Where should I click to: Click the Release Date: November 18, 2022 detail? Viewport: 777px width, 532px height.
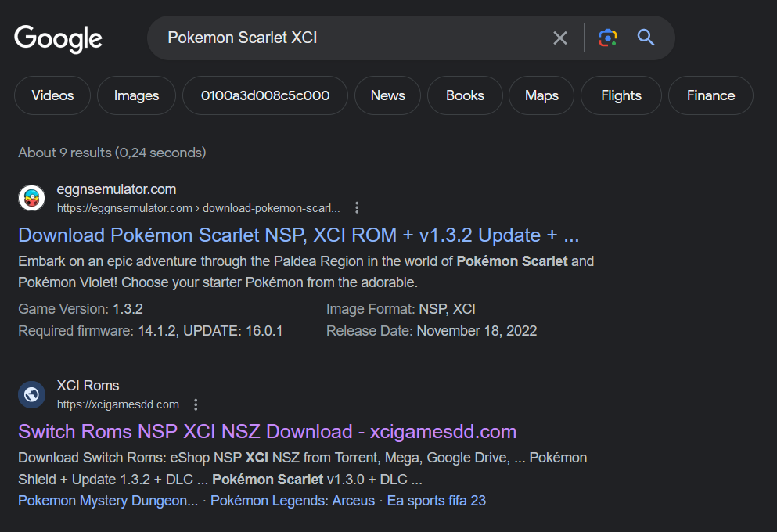tap(431, 331)
